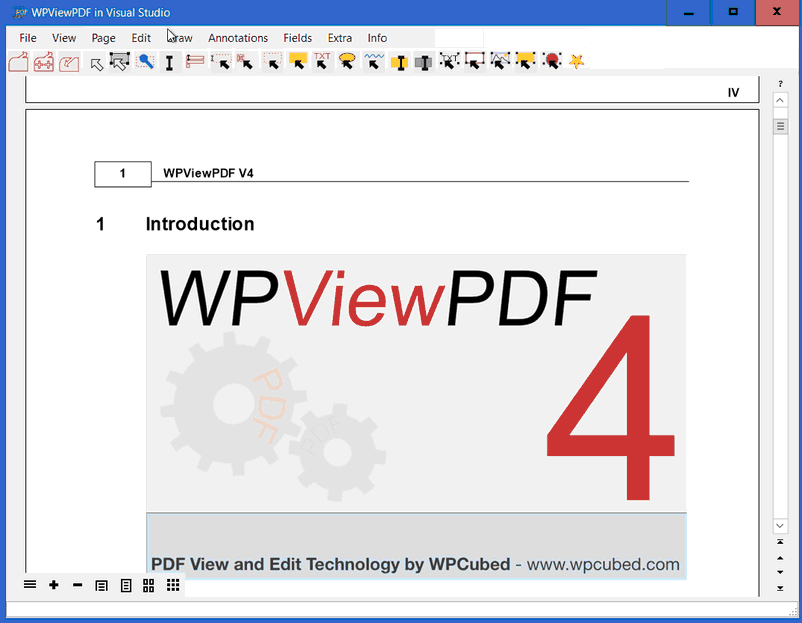Click the 'Introduction' heading text

pos(200,224)
